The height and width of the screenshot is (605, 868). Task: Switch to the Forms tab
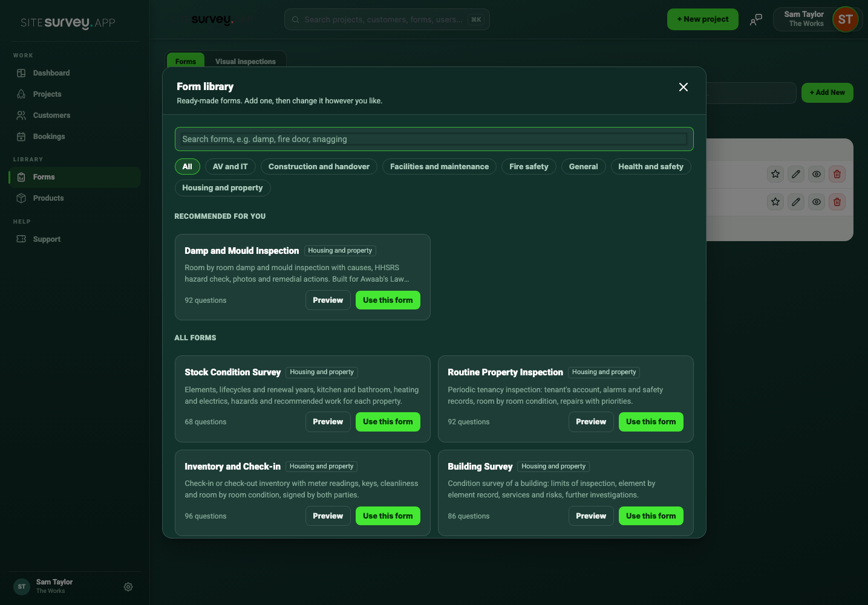point(186,61)
